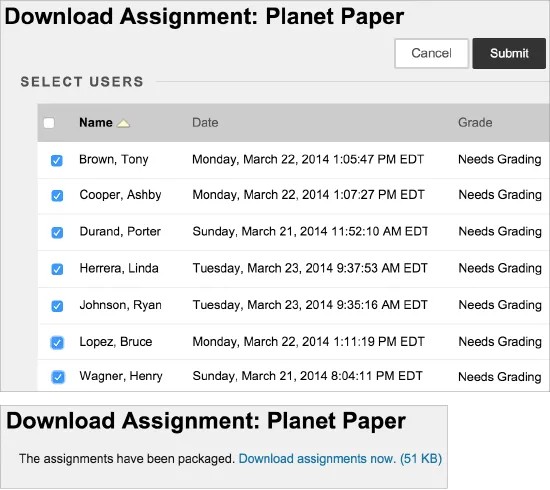Deselect Durand, Porter checkbox

pos(57,233)
